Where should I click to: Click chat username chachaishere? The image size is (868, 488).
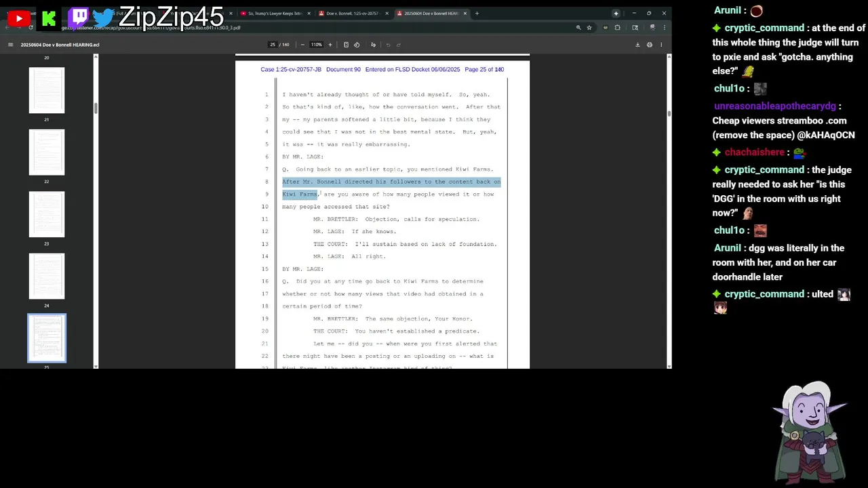tap(754, 152)
